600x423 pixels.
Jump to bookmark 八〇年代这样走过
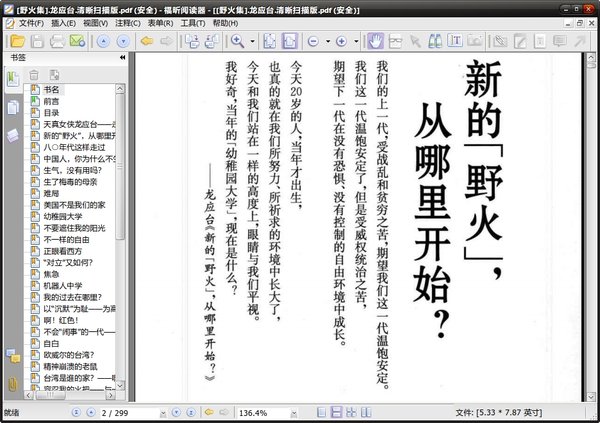(74, 147)
